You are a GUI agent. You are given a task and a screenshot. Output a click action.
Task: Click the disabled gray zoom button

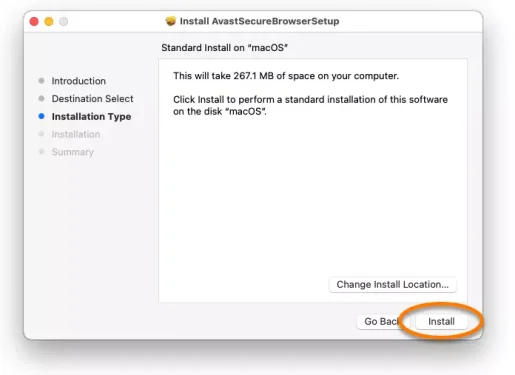[64, 21]
